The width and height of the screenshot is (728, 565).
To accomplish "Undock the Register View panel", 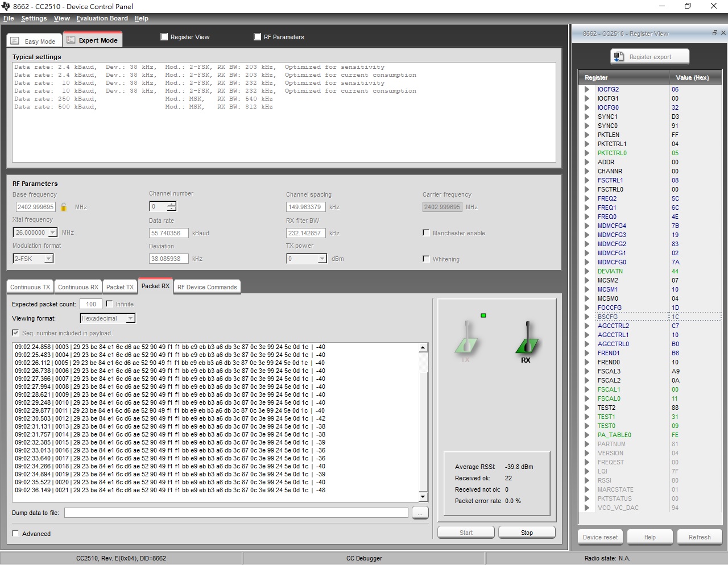I will click(715, 33).
